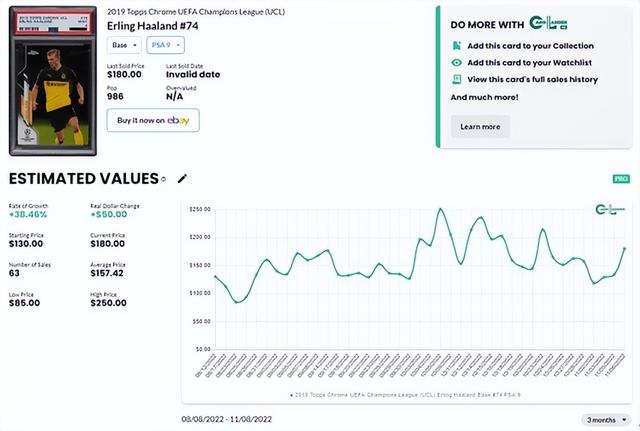Click the Erling Haaland graded card thumbnail
The height and width of the screenshot is (431, 640).
(x=51, y=77)
